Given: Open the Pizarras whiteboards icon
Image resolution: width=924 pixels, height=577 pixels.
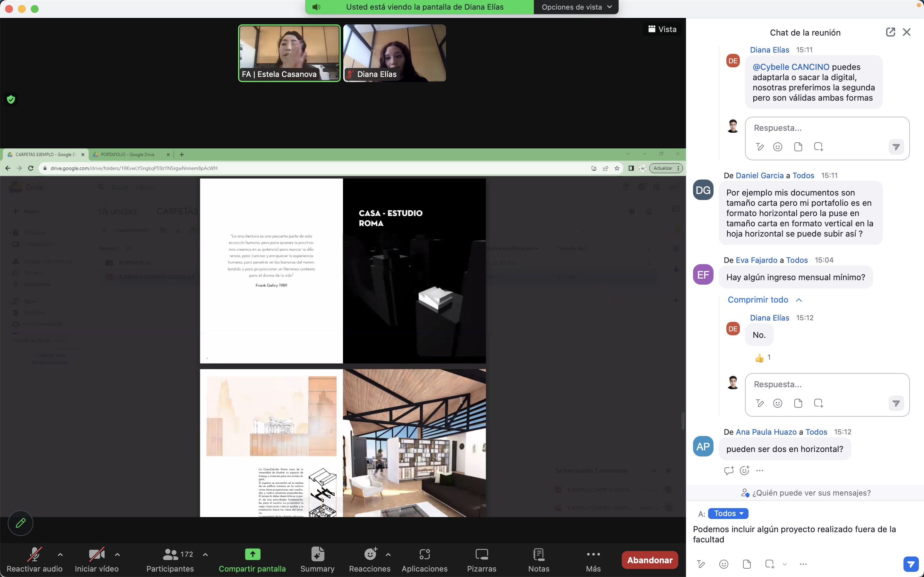Looking at the screenshot, I should click(x=482, y=555).
